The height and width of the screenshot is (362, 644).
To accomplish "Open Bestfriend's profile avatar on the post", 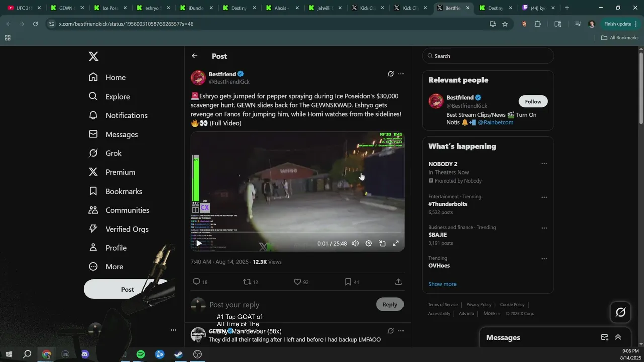I will [x=198, y=78].
